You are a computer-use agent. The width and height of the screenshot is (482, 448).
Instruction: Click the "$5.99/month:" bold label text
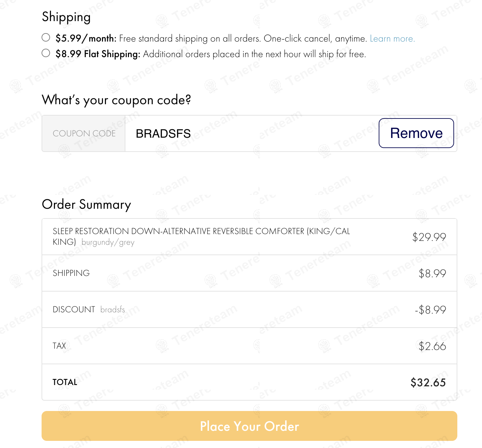[x=86, y=39]
